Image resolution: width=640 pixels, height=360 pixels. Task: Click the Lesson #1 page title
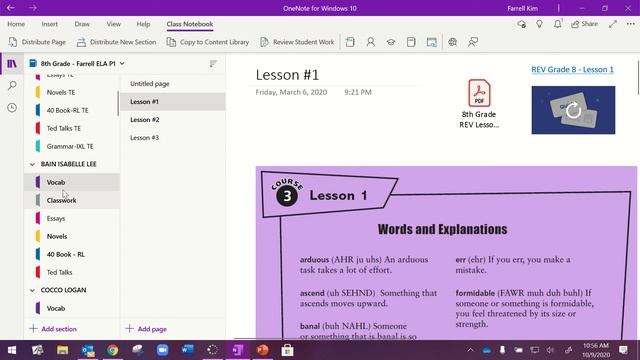click(x=287, y=75)
